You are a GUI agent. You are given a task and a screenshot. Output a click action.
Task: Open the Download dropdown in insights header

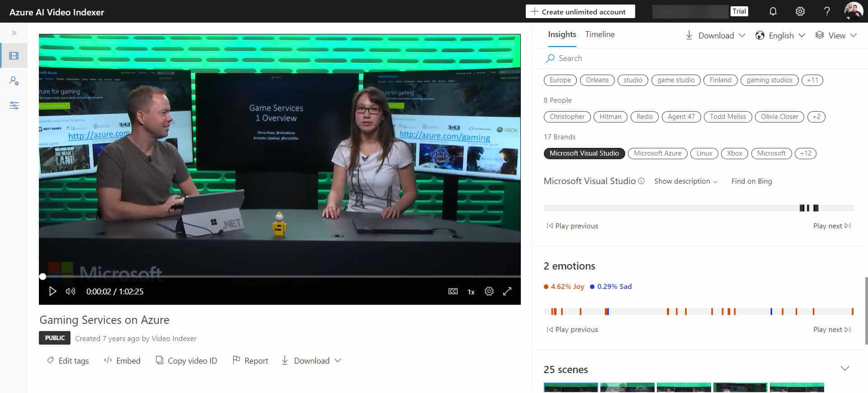715,35
